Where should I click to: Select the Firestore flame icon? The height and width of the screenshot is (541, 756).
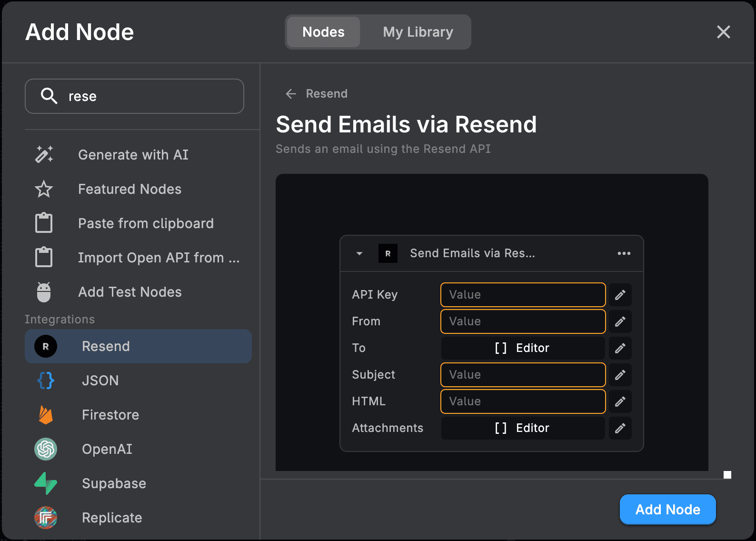(46, 415)
